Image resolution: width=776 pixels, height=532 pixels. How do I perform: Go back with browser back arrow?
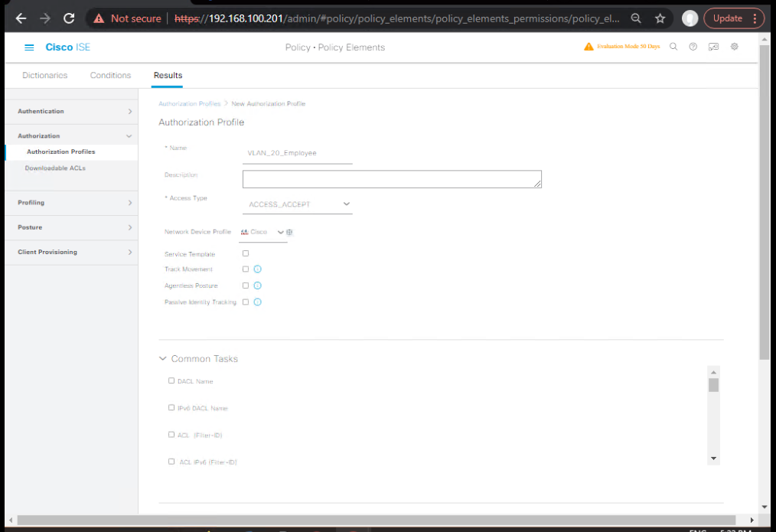(21, 18)
